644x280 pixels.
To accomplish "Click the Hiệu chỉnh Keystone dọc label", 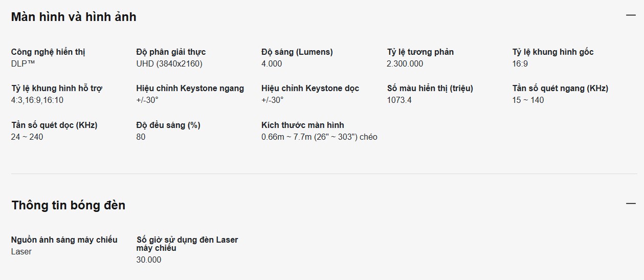I will (x=310, y=88).
